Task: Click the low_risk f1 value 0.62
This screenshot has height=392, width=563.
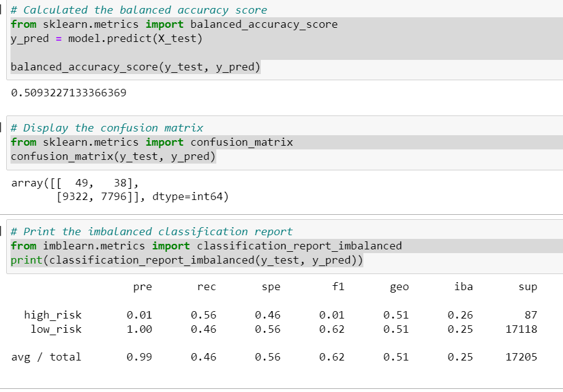Action: tap(332, 329)
